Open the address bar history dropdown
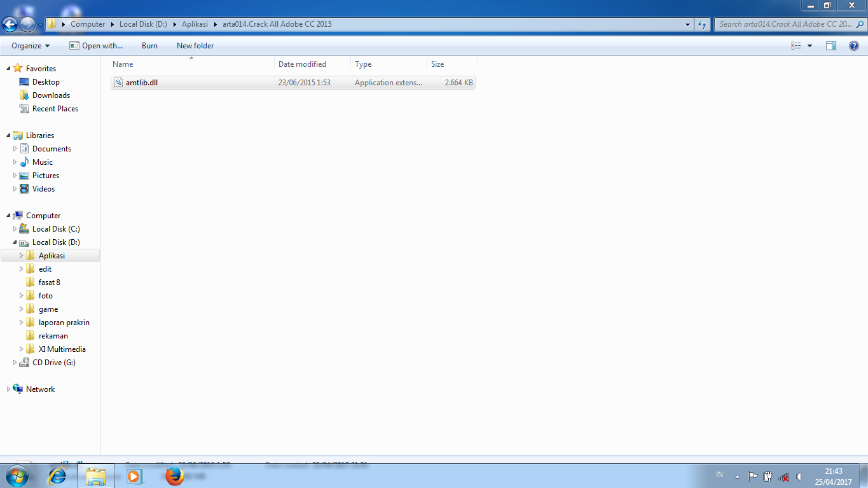 pos(687,24)
